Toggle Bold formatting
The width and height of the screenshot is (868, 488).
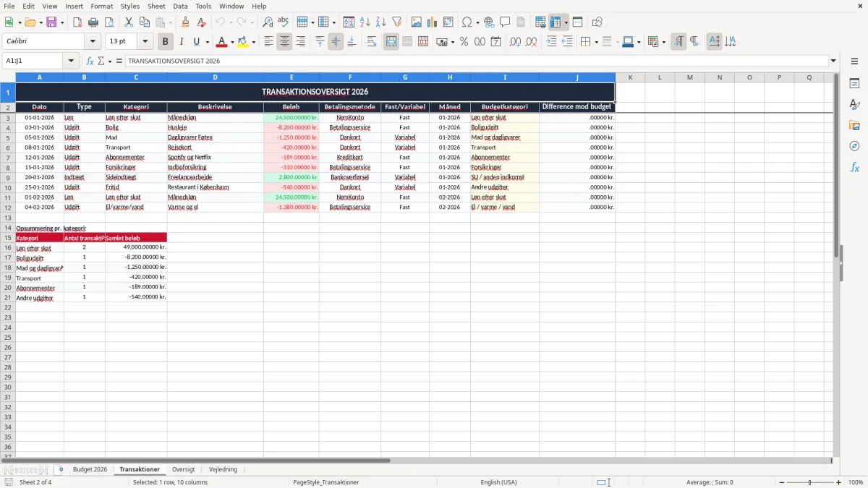click(x=165, y=42)
